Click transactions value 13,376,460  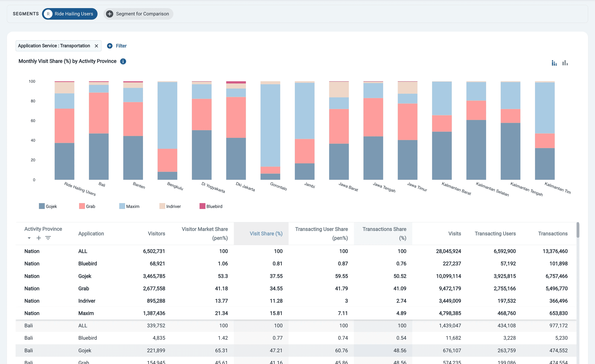point(555,251)
